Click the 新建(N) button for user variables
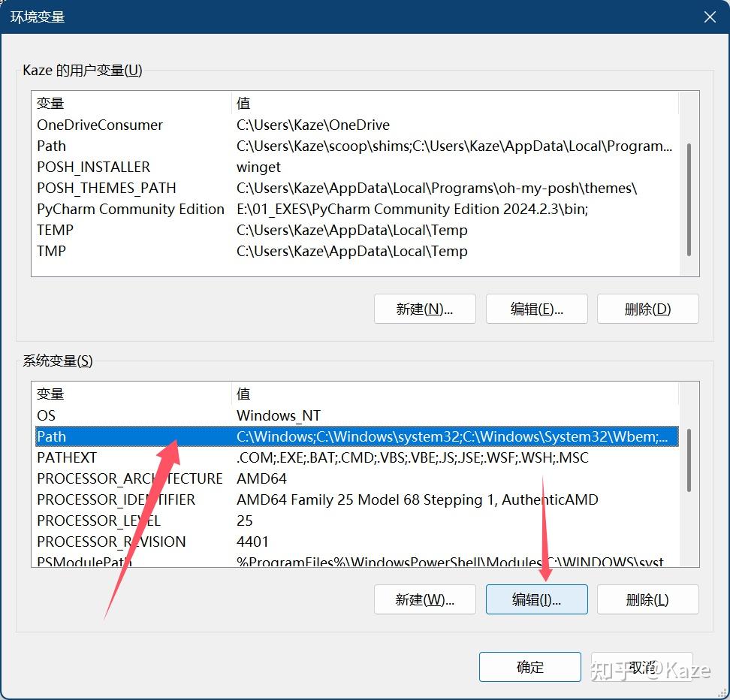The height and width of the screenshot is (700, 730). pyautogui.click(x=424, y=309)
